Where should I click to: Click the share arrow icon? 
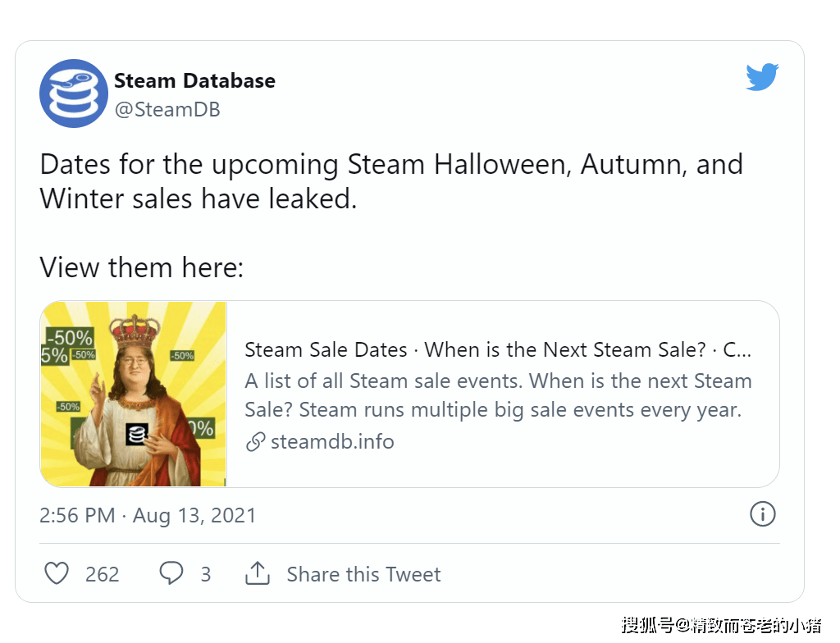258,573
